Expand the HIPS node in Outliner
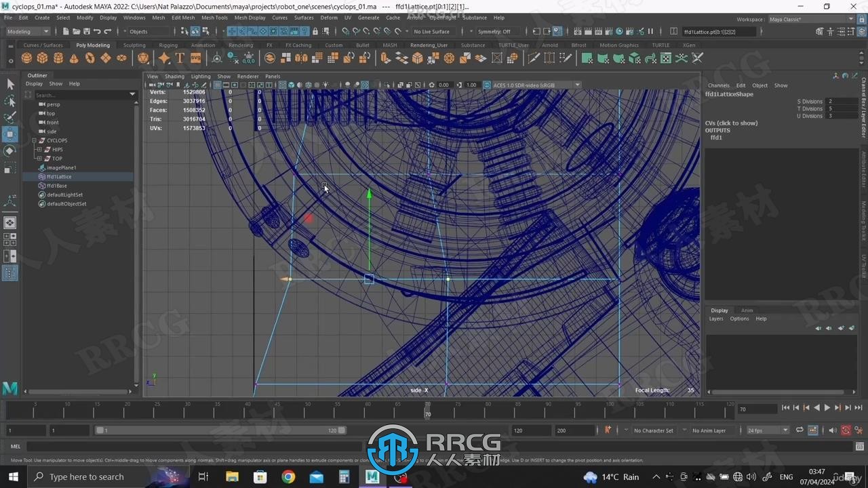 click(39, 149)
